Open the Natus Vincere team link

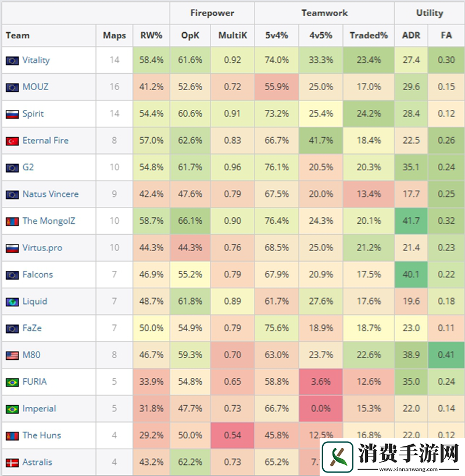click(51, 194)
